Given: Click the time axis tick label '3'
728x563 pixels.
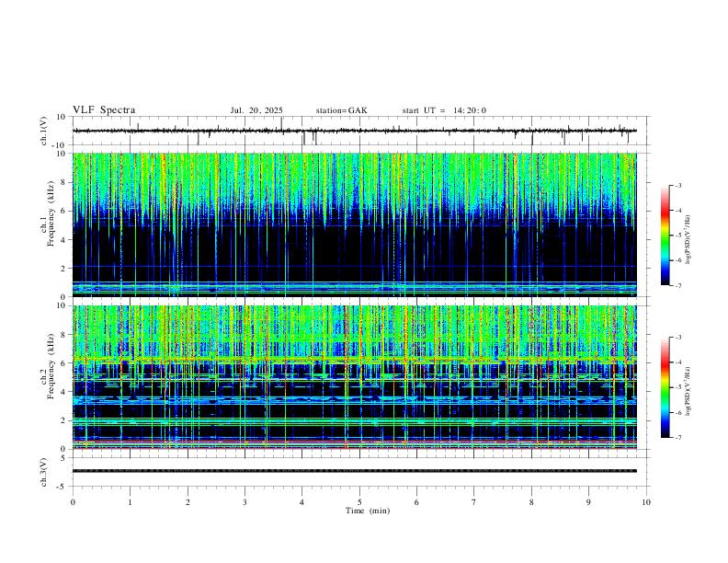Looking at the screenshot, I should tap(245, 502).
